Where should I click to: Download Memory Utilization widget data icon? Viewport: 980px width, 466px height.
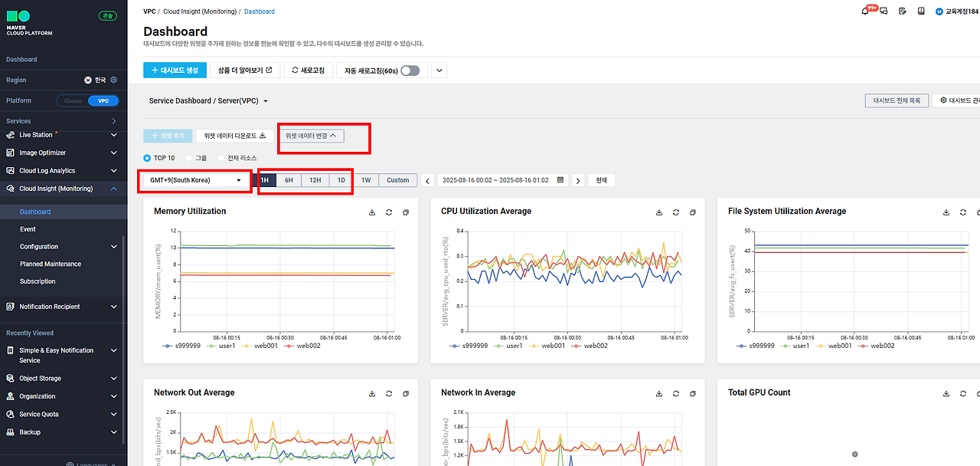click(372, 212)
